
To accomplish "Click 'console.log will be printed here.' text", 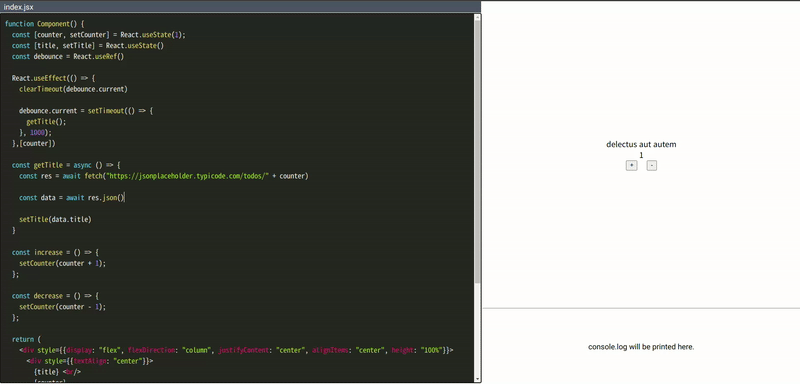I will [641, 347].
